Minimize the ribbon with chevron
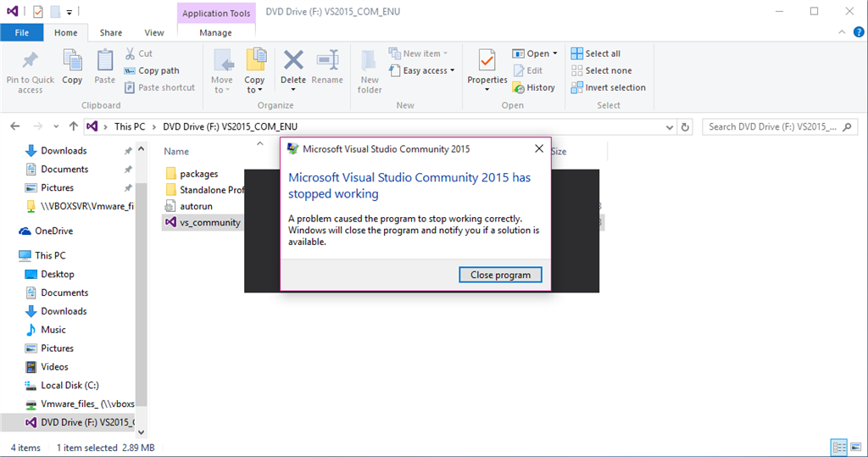Viewport: 868px width, 457px height. (x=842, y=32)
